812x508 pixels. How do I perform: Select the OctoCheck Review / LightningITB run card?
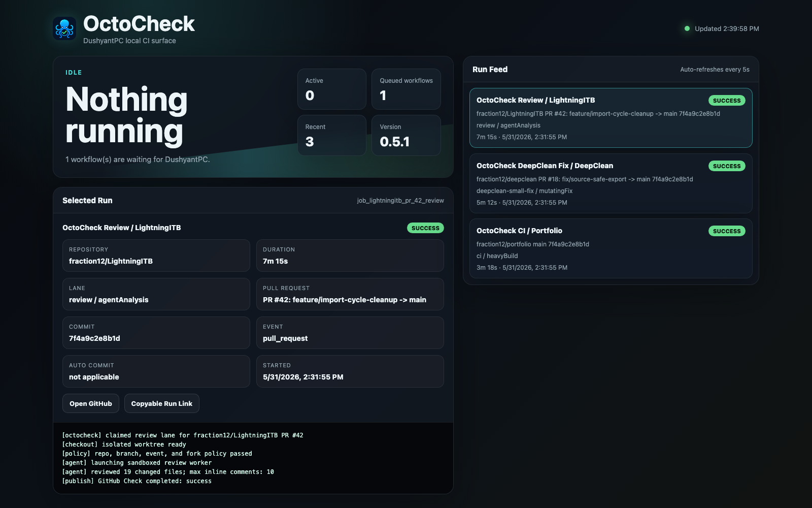tap(611, 118)
